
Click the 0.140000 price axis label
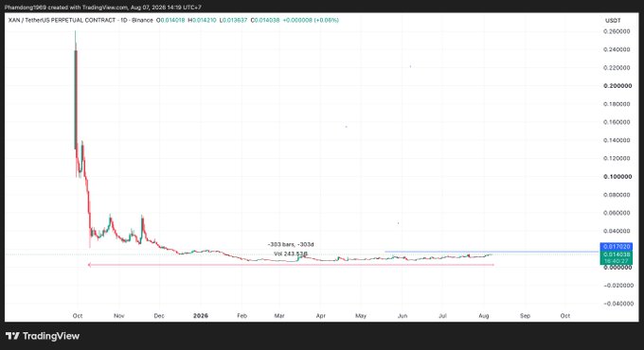[617, 140]
